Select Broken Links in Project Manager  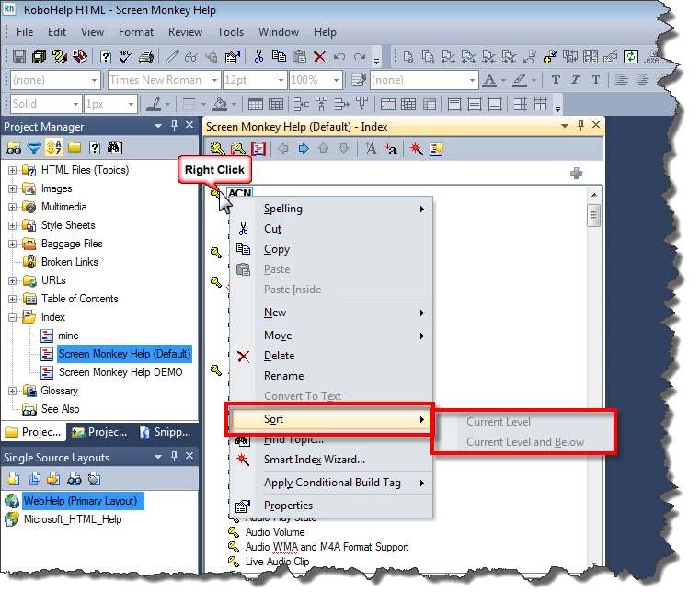point(69,262)
